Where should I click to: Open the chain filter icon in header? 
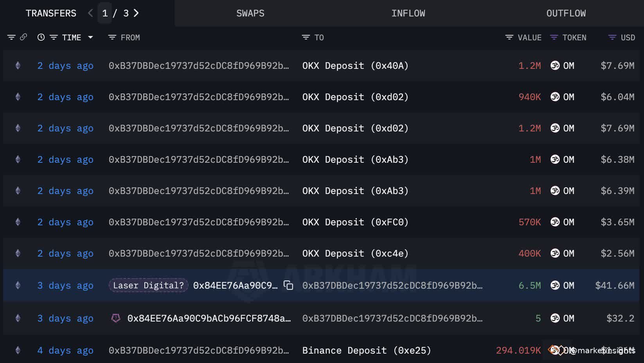(x=11, y=38)
